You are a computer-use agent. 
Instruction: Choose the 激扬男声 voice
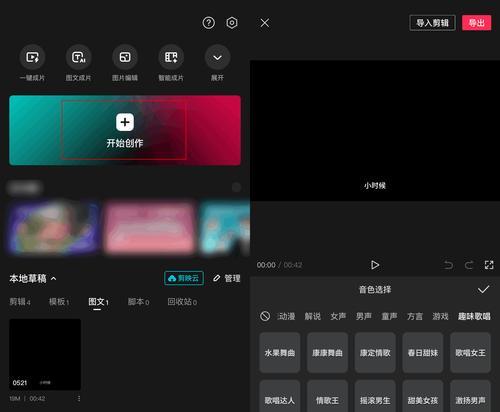[x=470, y=396]
